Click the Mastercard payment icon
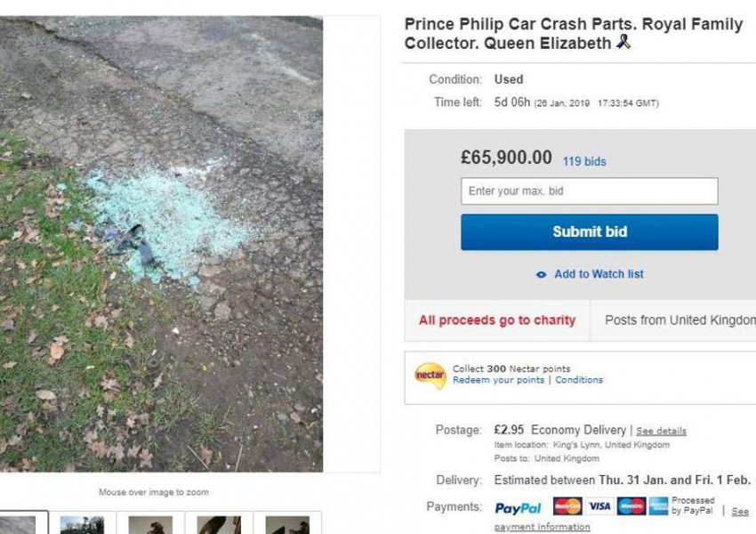 [x=567, y=506]
